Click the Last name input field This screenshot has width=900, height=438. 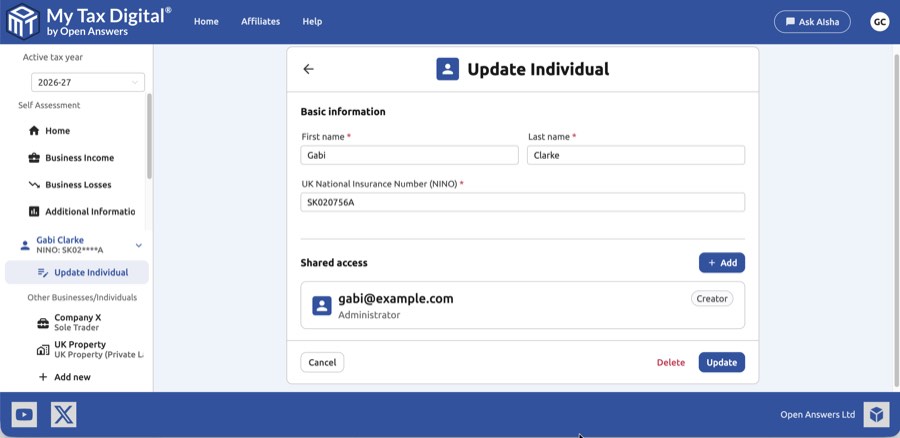click(x=636, y=155)
